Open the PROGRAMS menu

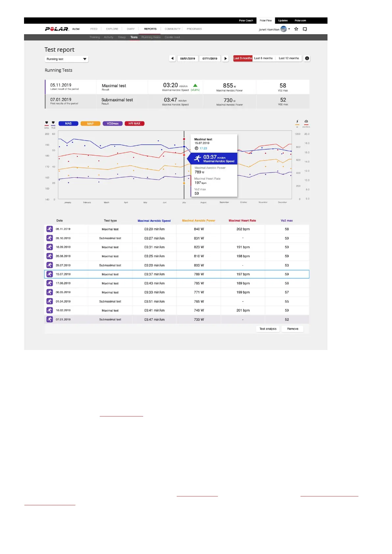click(x=194, y=29)
